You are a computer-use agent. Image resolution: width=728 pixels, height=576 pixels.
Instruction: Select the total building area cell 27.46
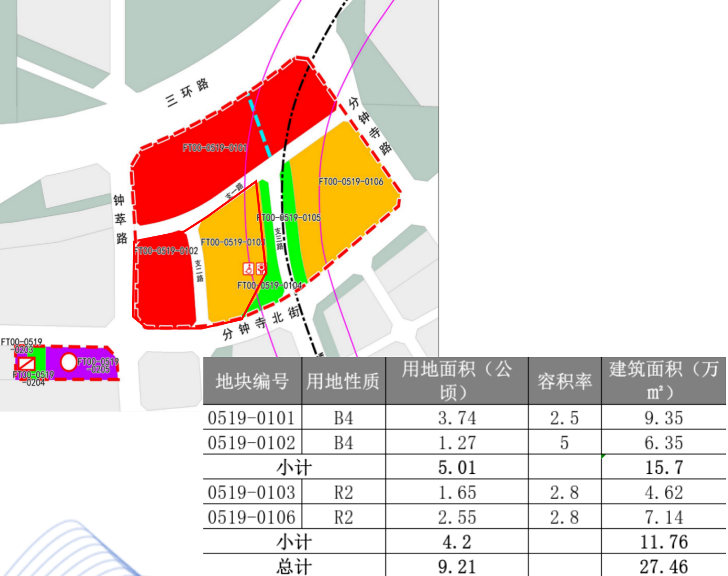[663, 567]
